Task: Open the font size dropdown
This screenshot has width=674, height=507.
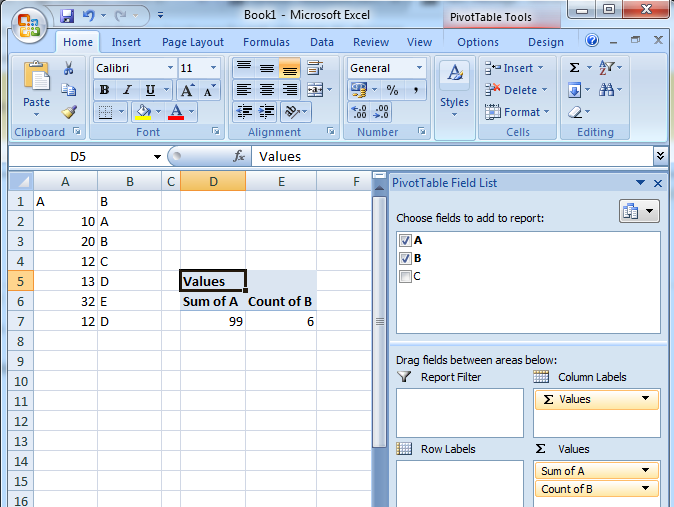Action: click(213, 68)
